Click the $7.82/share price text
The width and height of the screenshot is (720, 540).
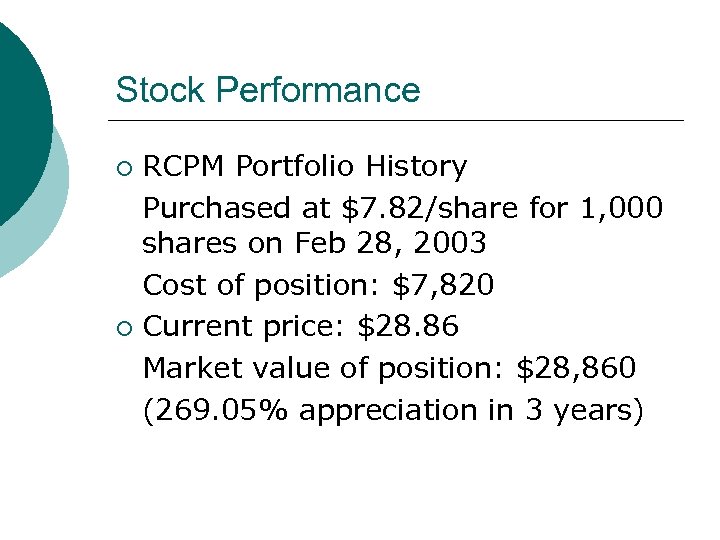tap(430, 208)
